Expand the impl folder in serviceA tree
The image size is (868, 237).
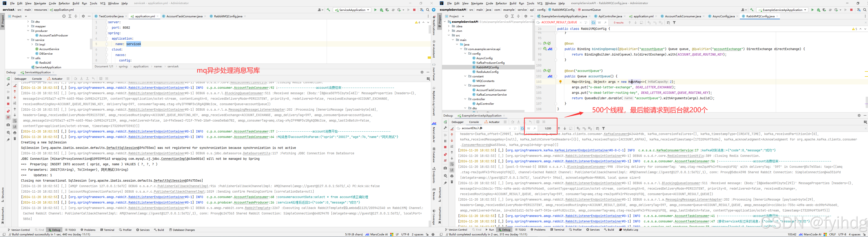(32, 44)
